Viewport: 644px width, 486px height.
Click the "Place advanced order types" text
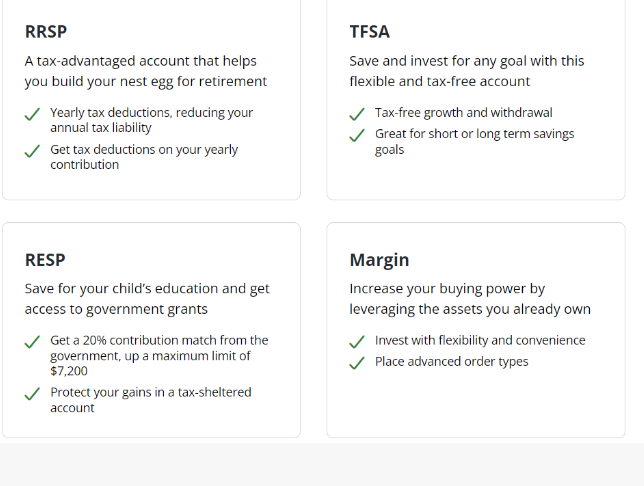click(x=451, y=362)
